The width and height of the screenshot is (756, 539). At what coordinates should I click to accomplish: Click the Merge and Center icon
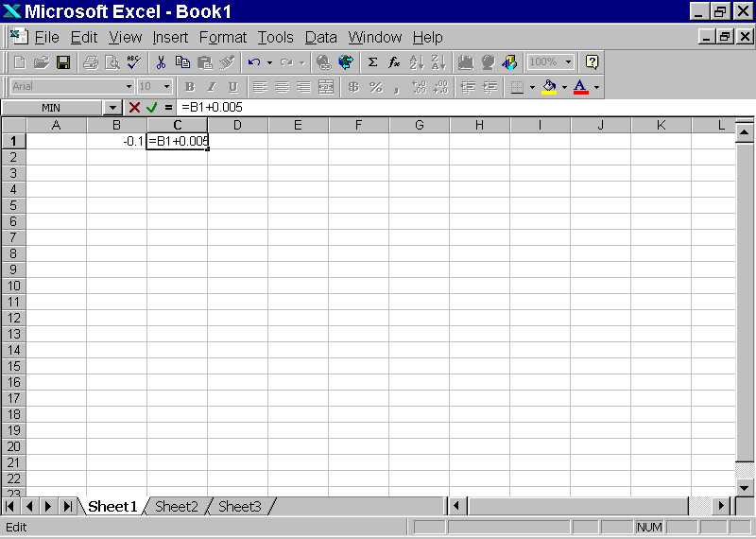pos(326,87)
